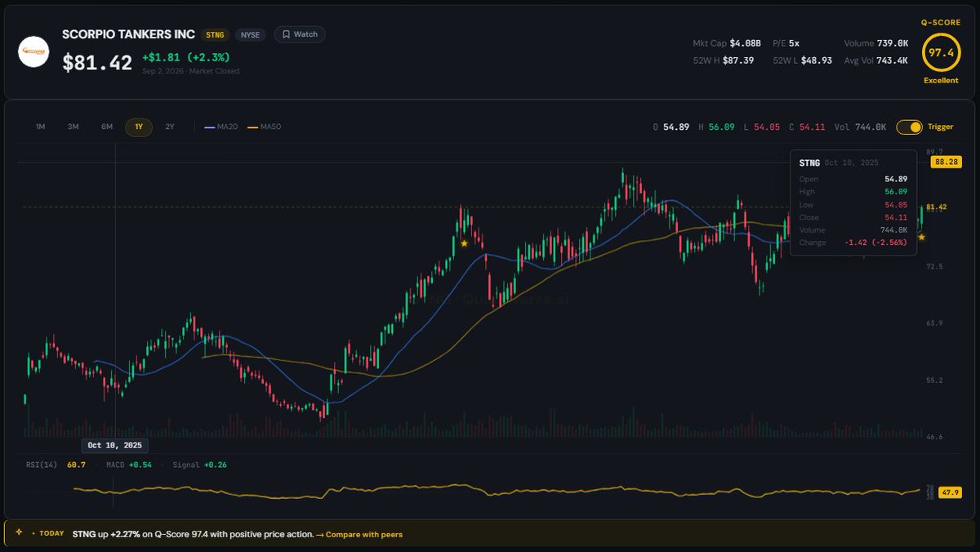Viewport: 980px width, 552px height.
Task: Switch chart to 1M range
Action: (x=40, y=127)
